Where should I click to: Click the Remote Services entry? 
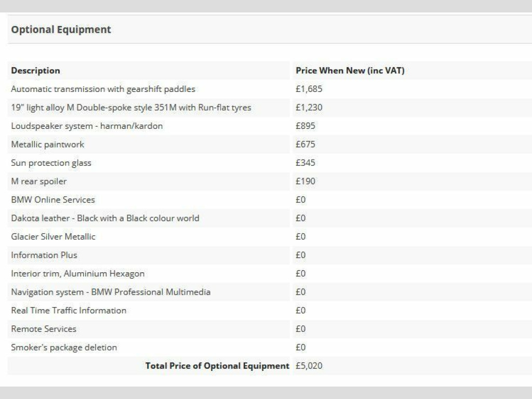tap(44, 329)
